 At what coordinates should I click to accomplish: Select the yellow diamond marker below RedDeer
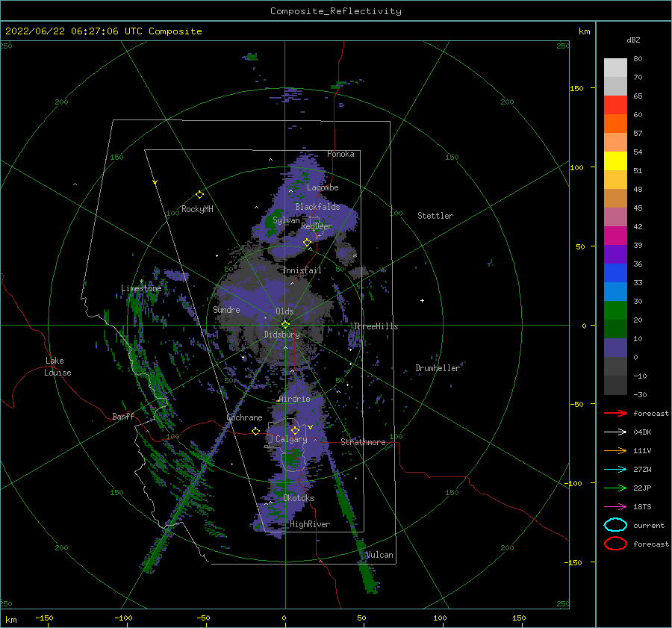click(x=308, y=243)
